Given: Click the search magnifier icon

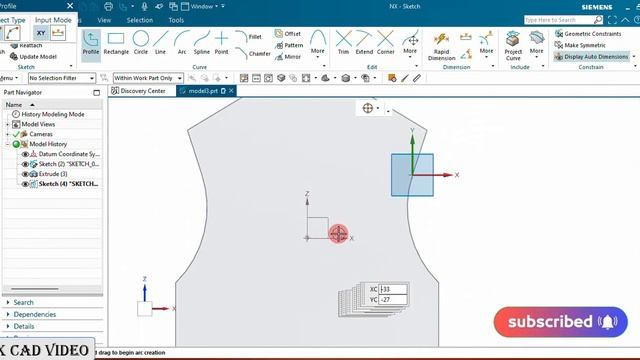Looking at the screenshot, I should [598, 20].
